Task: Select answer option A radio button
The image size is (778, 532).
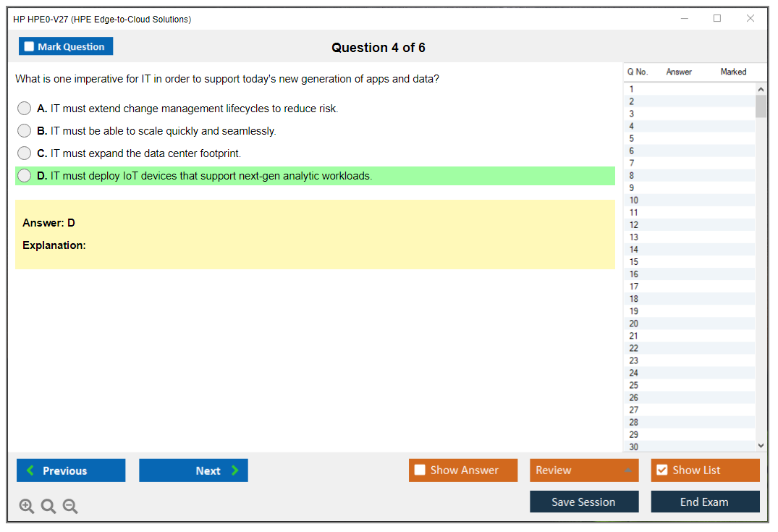Action: [x=25, y=109]
